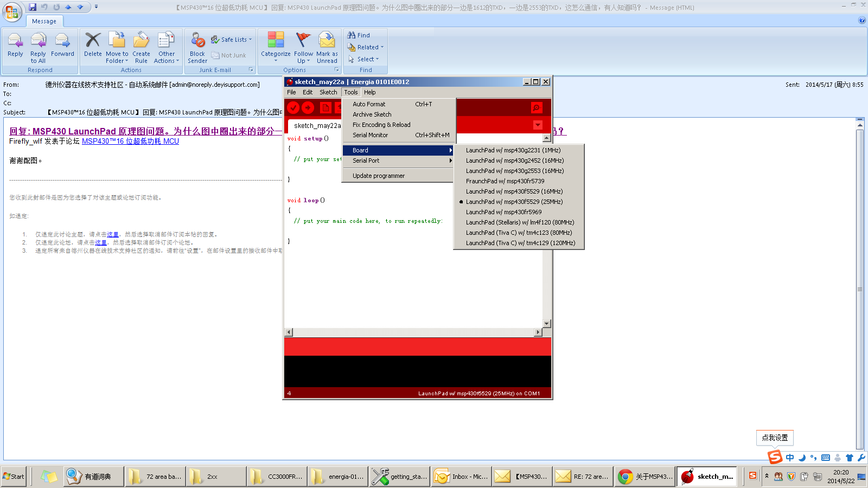The height and width of the screenshot is (488, 868).
Task: Open Energia Serial Monitor magnifier icon
Action: (x=536, y=108)
